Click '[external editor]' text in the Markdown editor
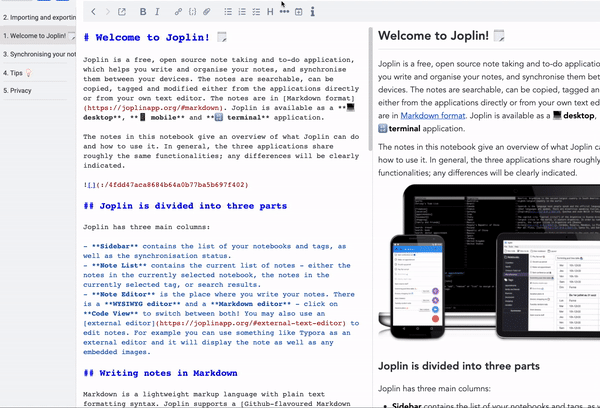This screenshot has width=600, height=408. click(x=119, y=323)
